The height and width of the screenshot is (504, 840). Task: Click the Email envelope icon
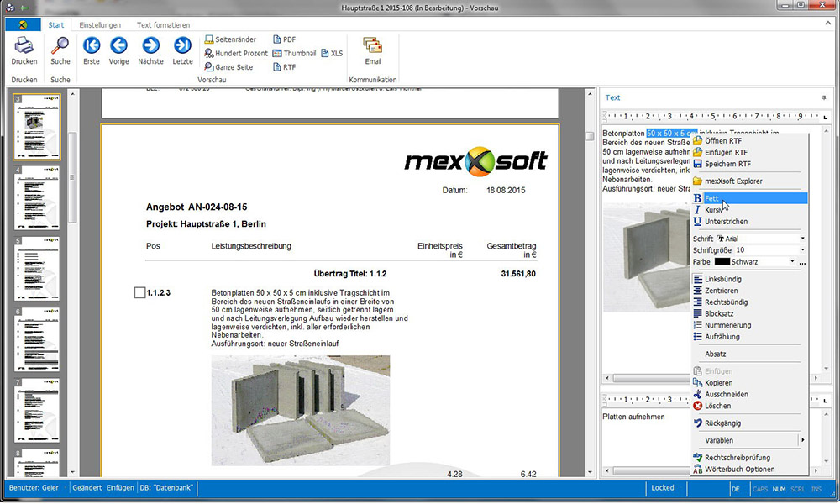pos(373,47)
